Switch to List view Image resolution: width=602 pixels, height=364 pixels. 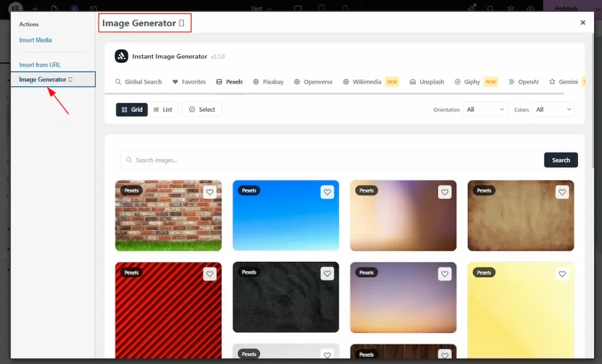point(163,109)
